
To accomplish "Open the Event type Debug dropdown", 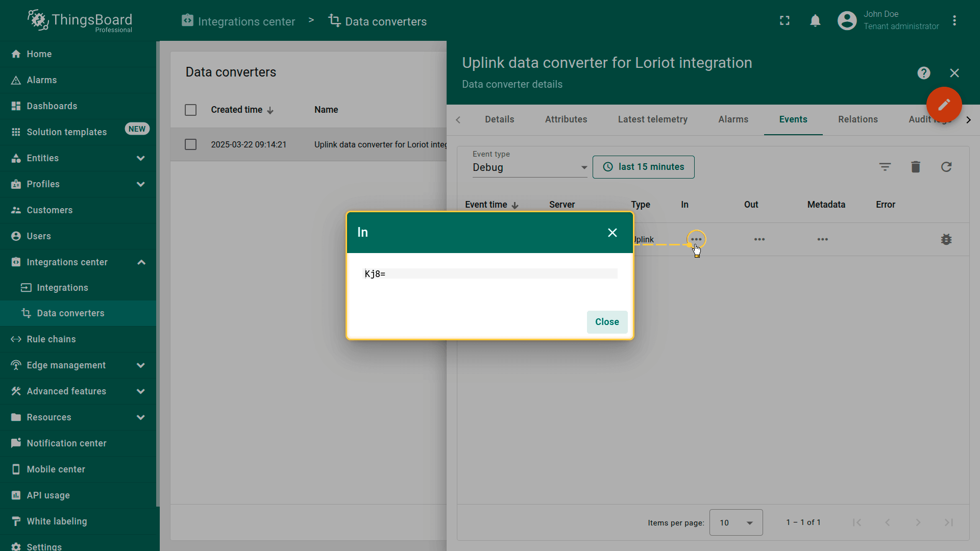I will (529, 167).
